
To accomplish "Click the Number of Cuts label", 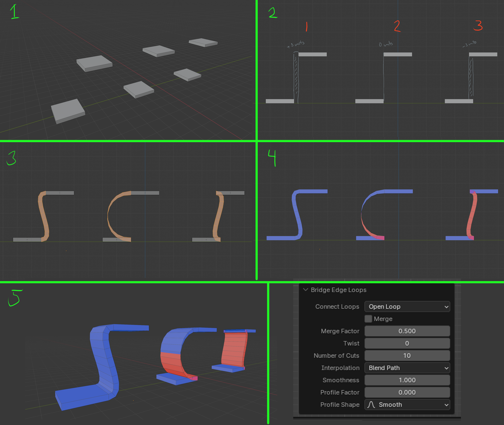I will [336, 355].
